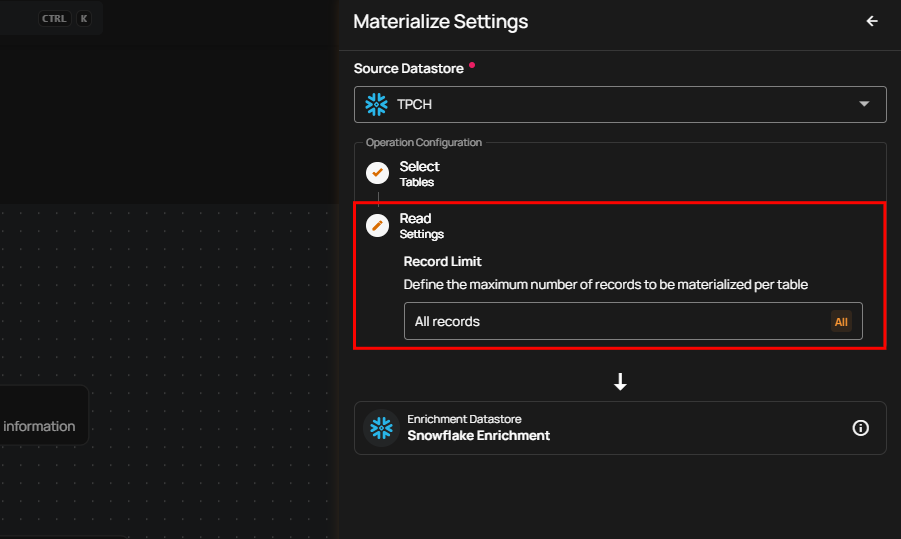
Task: Click the back arrow in Materialize Settings
Action: (872, 21)
